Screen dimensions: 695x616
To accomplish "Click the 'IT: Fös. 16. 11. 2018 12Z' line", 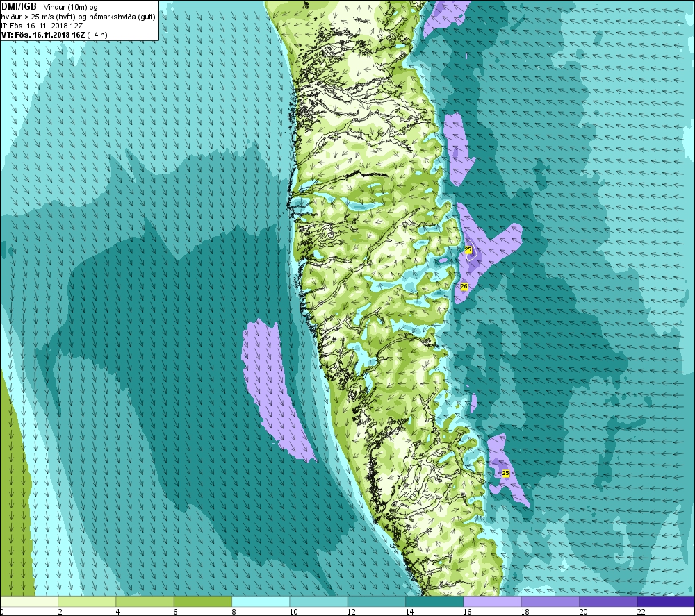I will click(42, 26).
